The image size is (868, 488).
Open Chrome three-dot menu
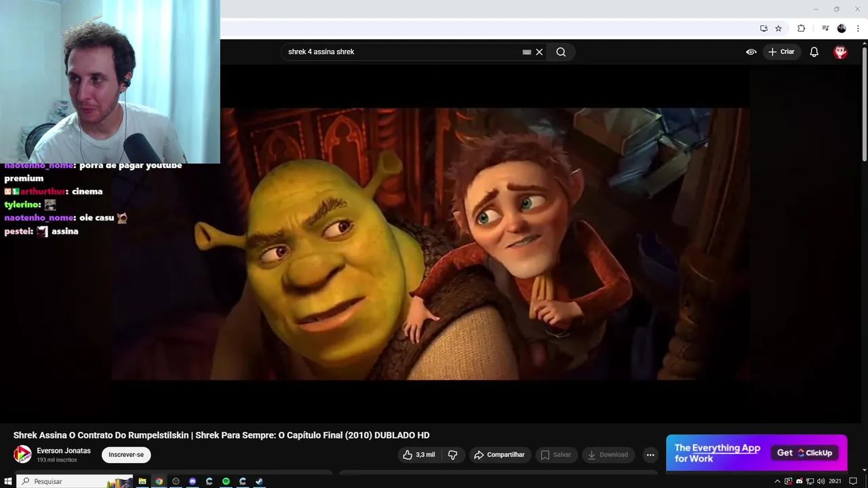(x=858, y=28)
